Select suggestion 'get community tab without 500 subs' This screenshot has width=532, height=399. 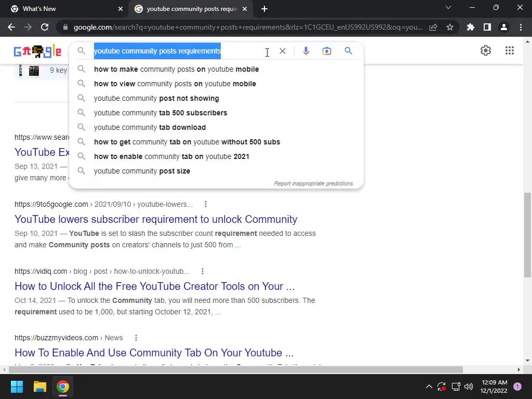point(216,142)
